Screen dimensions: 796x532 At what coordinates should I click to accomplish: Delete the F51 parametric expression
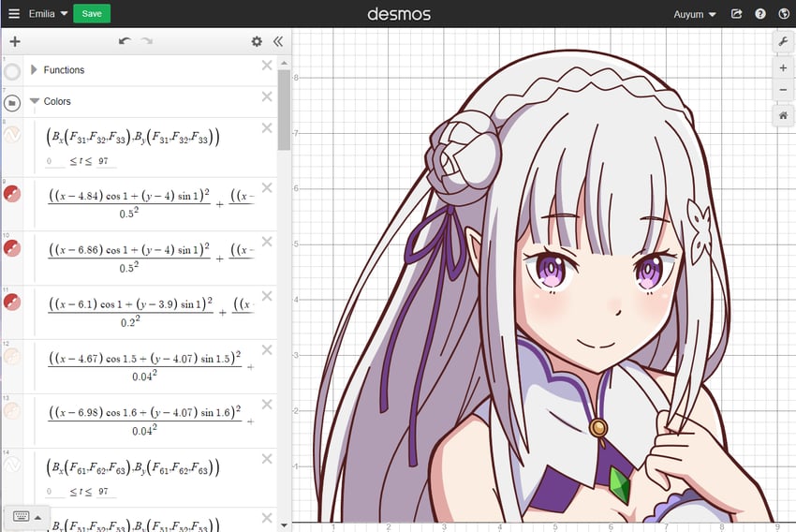[x=267, y=518]
